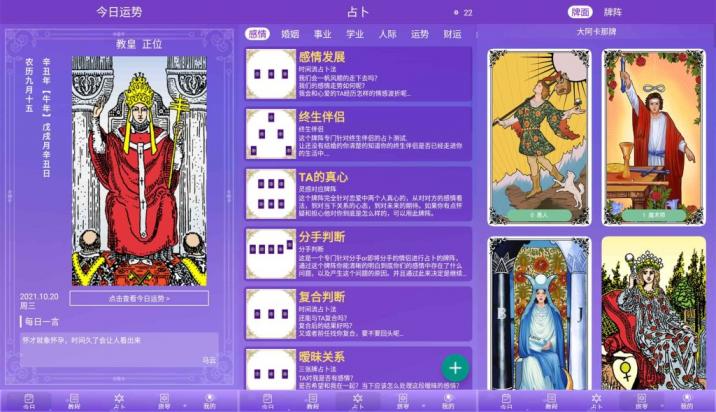Open the 复合判断 reading title

[x=322, y=297]
